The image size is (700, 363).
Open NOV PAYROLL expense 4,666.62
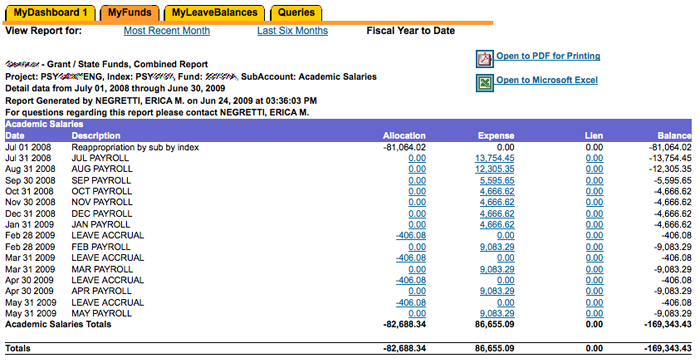coord(497,202)
